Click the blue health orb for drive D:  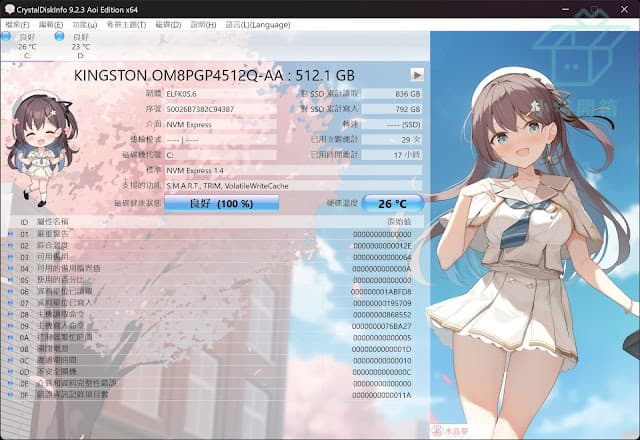(59, 36)
